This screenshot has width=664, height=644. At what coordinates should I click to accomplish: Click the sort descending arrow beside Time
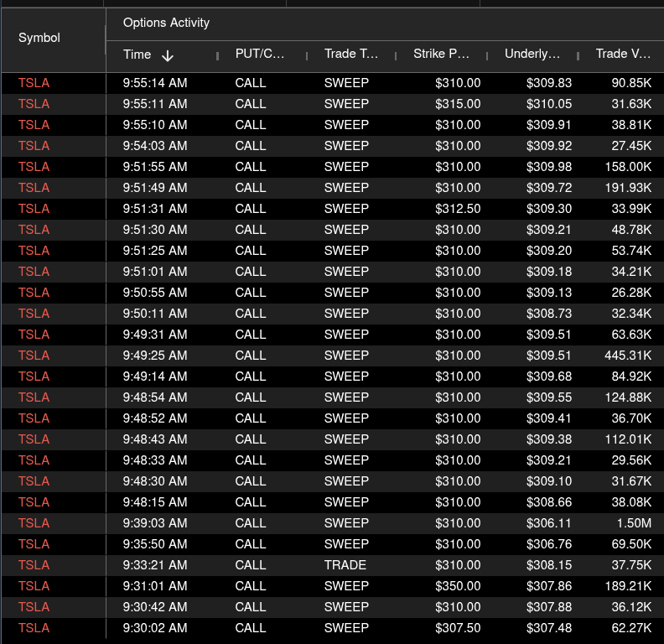point(168,55)
